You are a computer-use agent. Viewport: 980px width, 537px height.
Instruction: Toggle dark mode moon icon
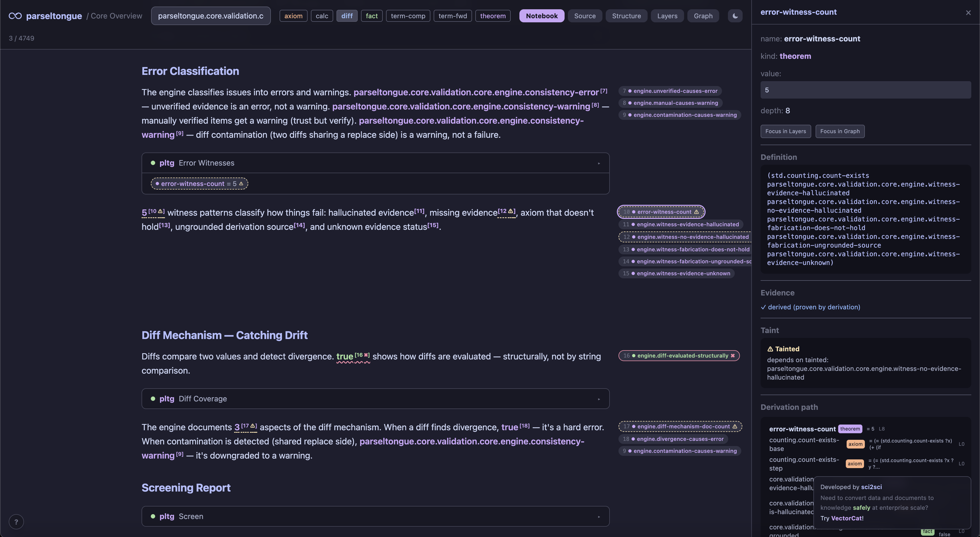coord(735,16)
